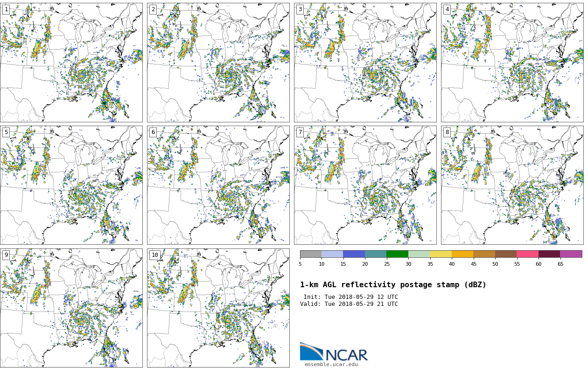The width and height of the screenshot is (588, 368).
Task: Visit the ensemble.ucar.edu link
Action: (331, 364)
